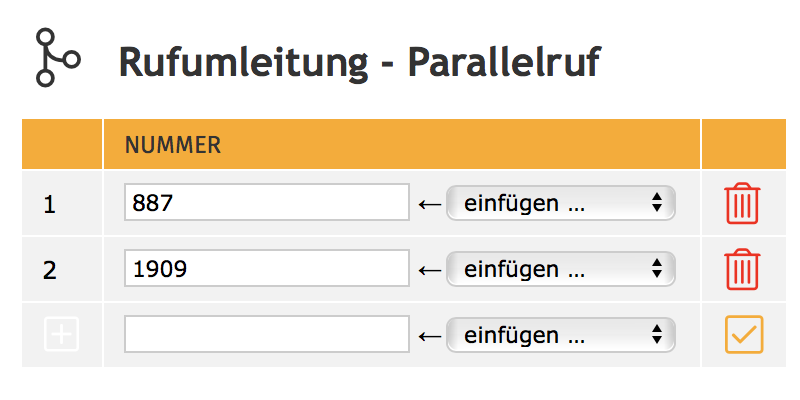Viewport: 800px width, 400px height.
Task: Select row number 1 label
Action: [x=50, y=204]
